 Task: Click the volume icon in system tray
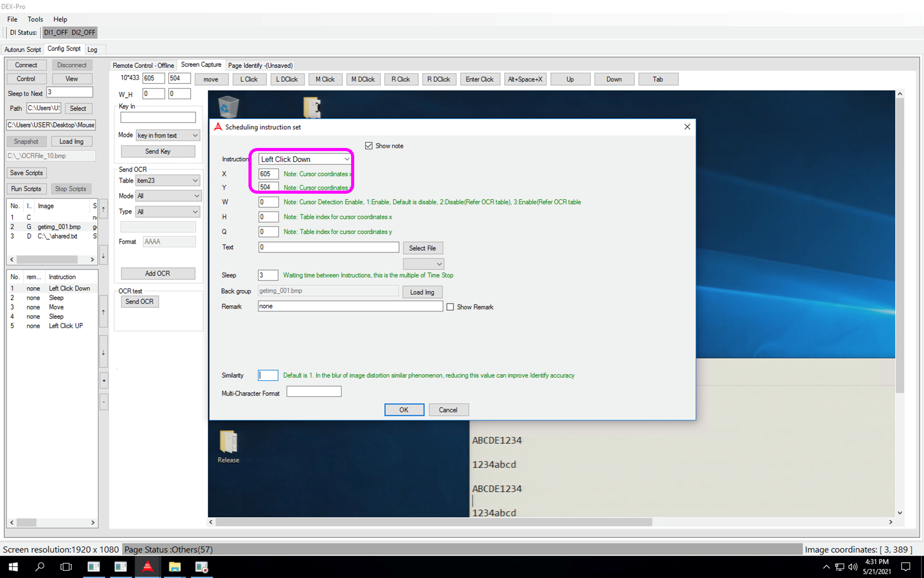tap(853, 567)
